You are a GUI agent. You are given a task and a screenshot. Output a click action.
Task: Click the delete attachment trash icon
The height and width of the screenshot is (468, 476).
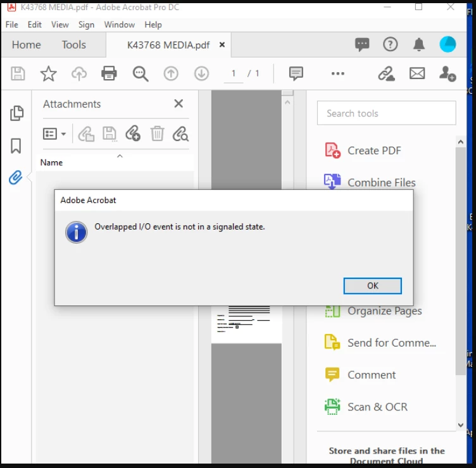click(157, 133)
